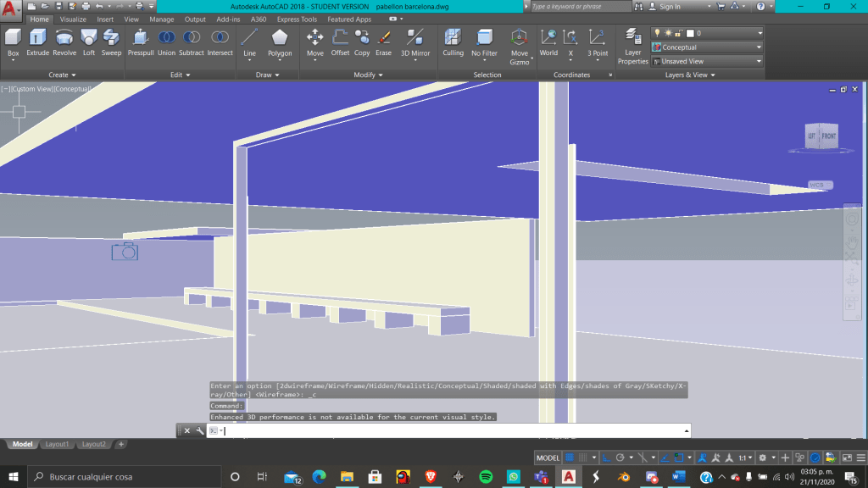Toggle hardware acceleration in status bar

click(815, 457)
